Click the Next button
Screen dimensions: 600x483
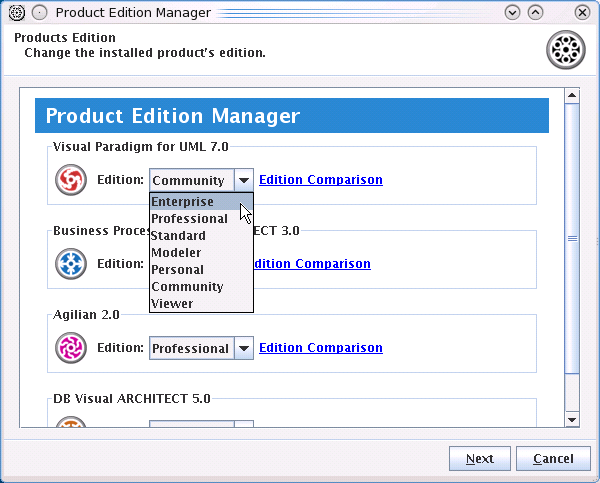pos(480,458)
